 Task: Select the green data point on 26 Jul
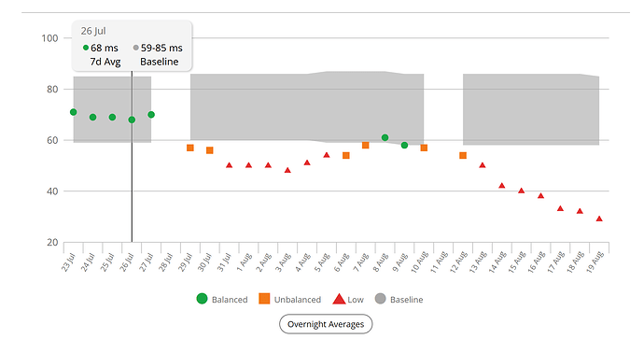[x=132, y=120]
